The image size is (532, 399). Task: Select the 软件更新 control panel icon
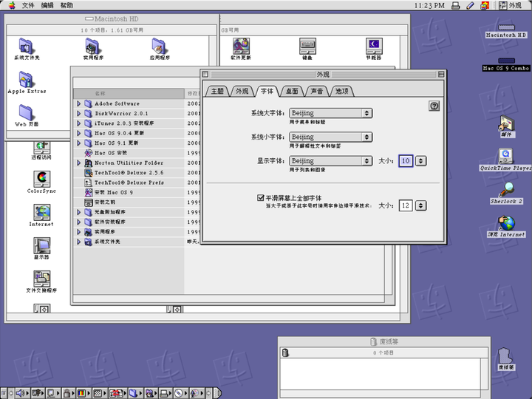241,46
